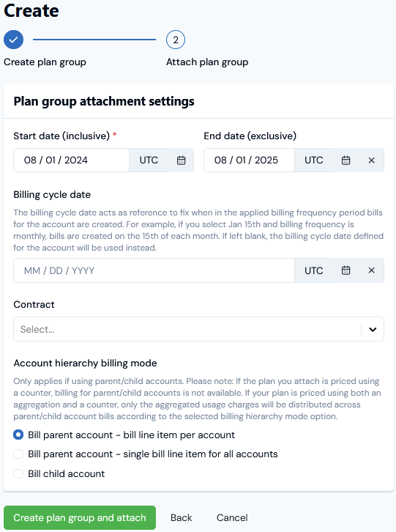The image size is (396, 532).
Task: Click the completed step checkmark circle
Action: click(14, 40)
